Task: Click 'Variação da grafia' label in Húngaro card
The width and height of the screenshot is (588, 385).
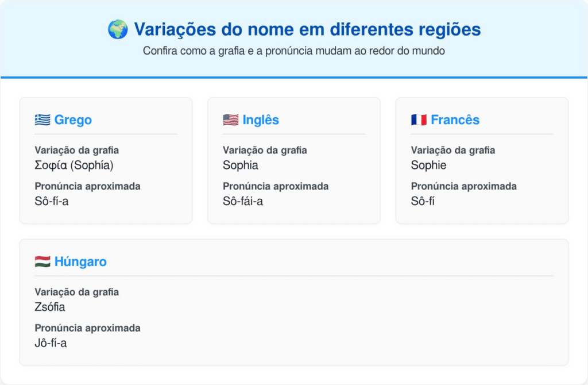Action: 76,292
